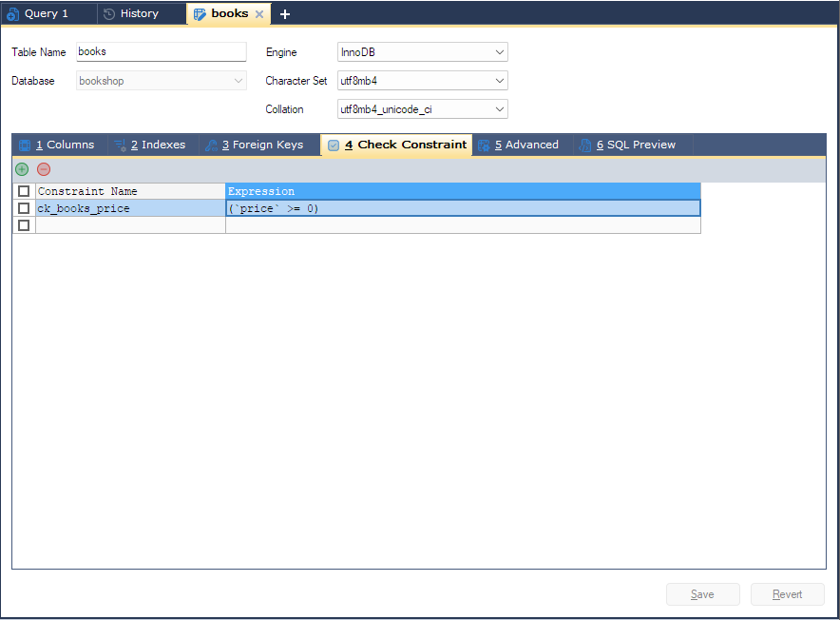Open the Character Set utf8mb4 dropdown

[x=422, y=81]
